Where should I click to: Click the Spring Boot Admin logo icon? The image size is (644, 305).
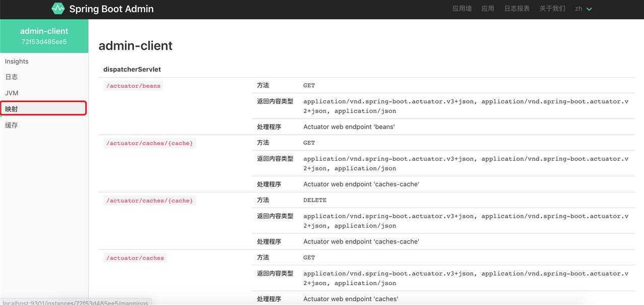point(58,9)
